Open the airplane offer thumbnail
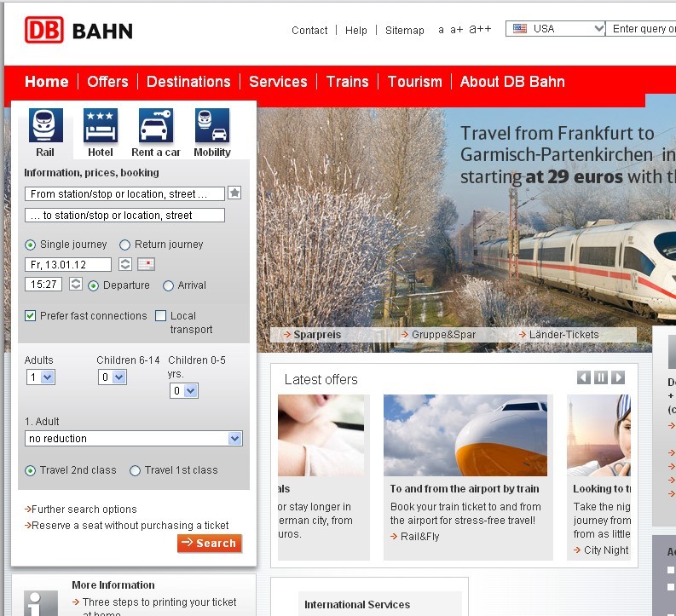 (465, 435)
